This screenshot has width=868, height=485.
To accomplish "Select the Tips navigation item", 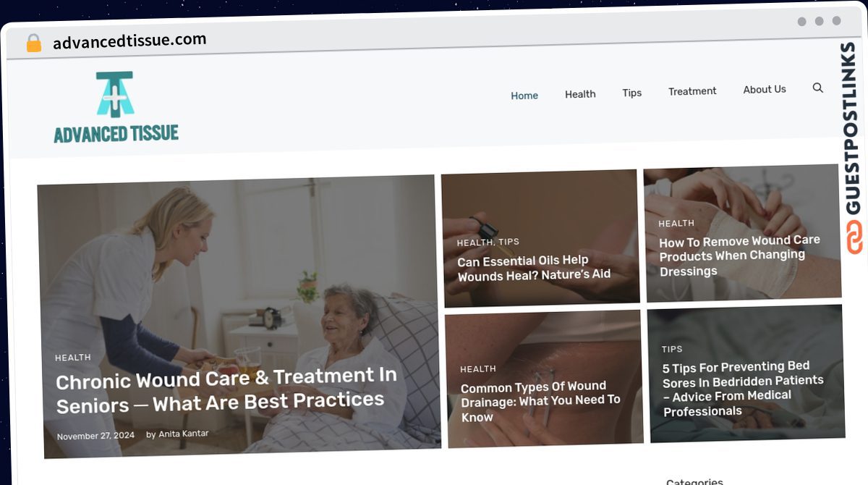I will click(632, 93).
